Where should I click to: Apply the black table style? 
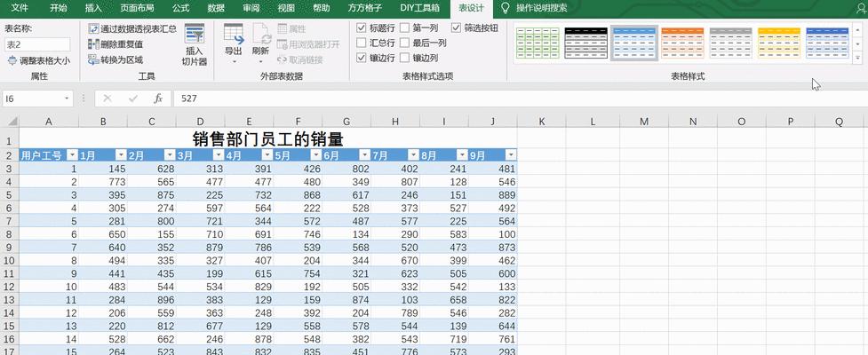586,43
